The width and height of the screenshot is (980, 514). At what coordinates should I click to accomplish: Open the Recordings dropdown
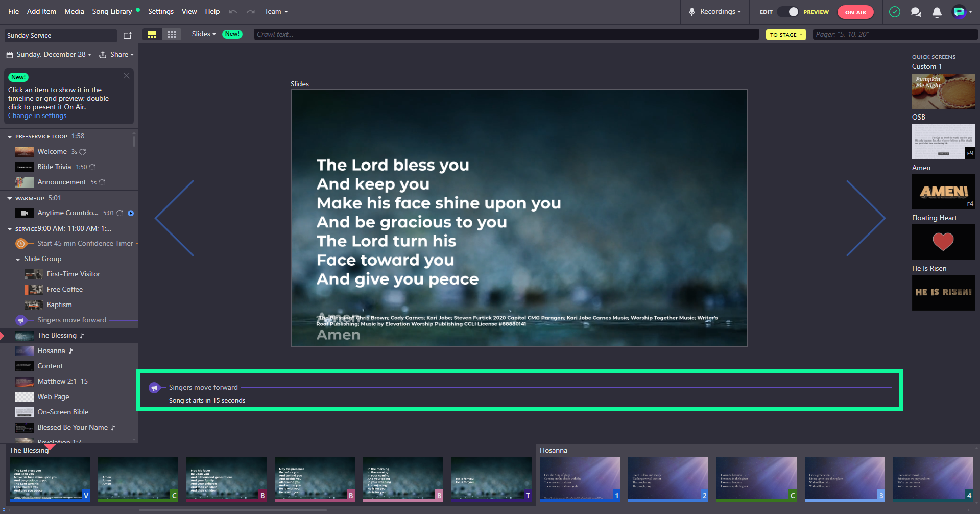click(715, 12)
